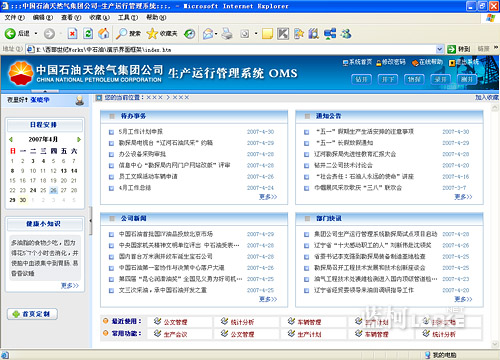The image size is (500, 360).
Task: Click scrollbar down arrow on page
Action: (x=495, y=344)
